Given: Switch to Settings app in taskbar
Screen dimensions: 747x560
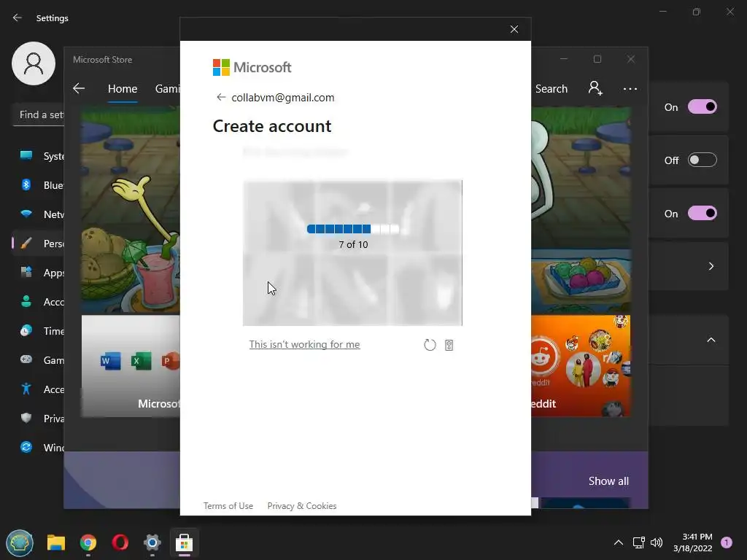Looking at the screenshot, I should [152, 542].
